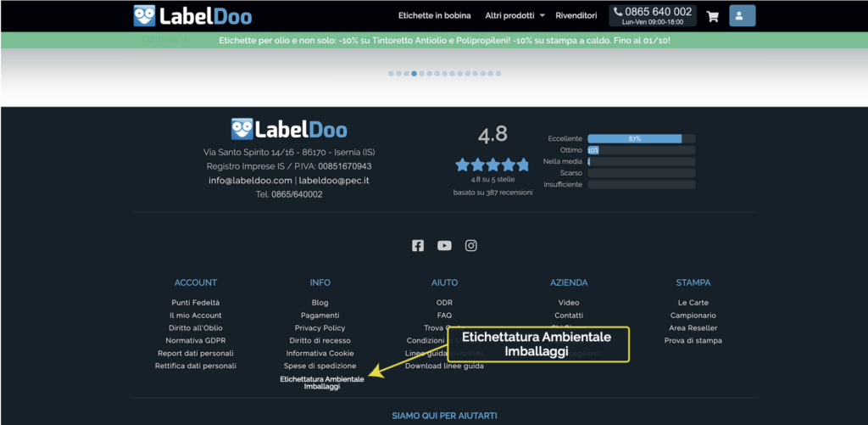Open the Contatti link

569,316
